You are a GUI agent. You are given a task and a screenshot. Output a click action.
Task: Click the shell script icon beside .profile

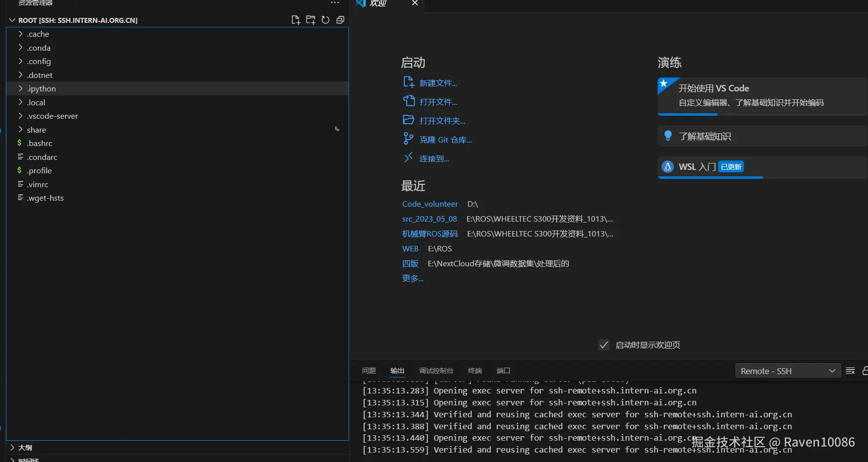coord(20,170)
